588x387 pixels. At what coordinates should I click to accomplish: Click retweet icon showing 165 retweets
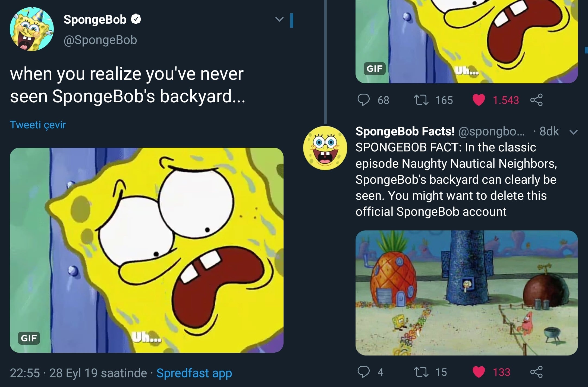click(421, 100)
